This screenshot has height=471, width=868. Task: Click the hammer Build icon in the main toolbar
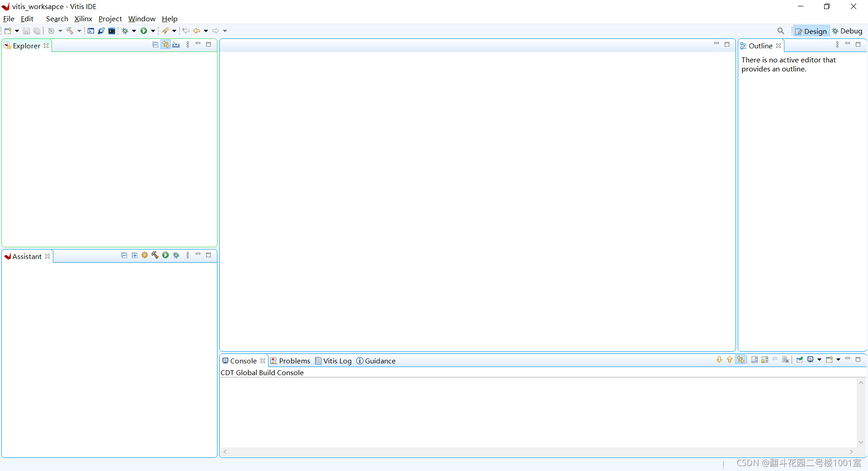pos(70,31)
